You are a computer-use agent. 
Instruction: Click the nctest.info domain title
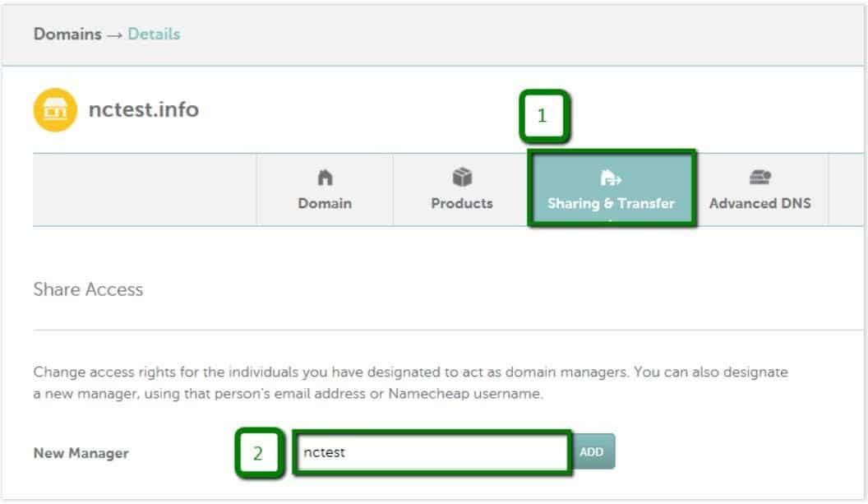143,109
